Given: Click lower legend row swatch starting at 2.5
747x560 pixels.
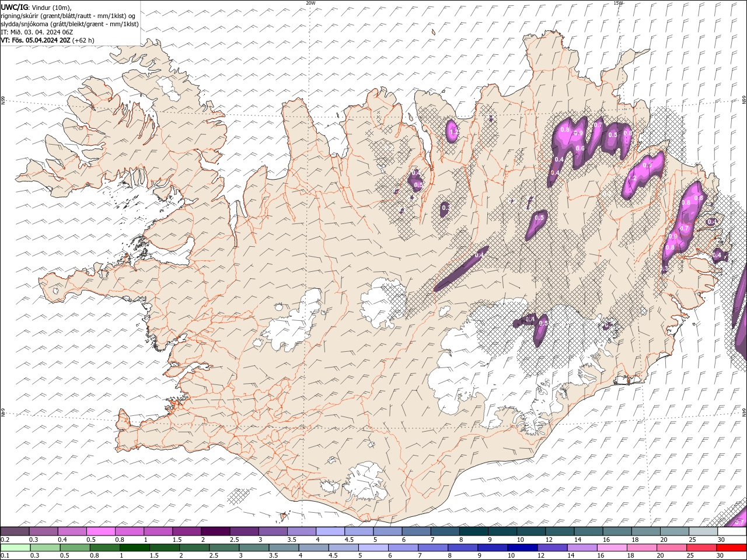Looking at the screenshot, I should pos(224,548).
